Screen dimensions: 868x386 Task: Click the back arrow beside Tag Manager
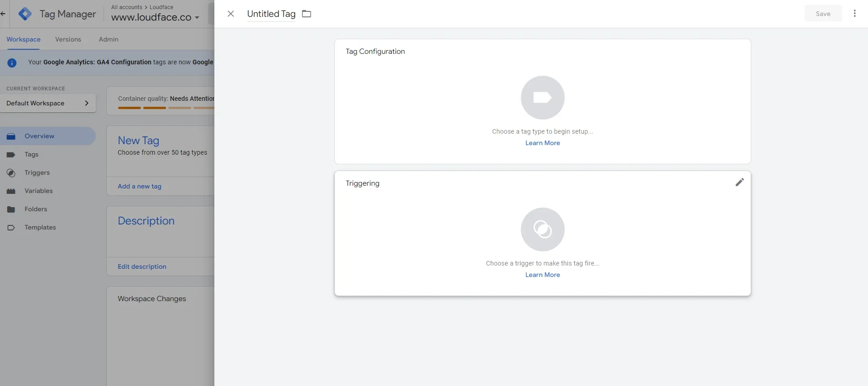3,14
